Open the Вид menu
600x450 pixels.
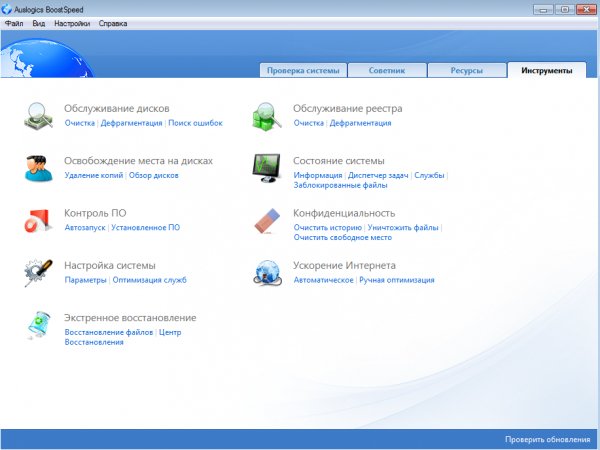[39, 23]
